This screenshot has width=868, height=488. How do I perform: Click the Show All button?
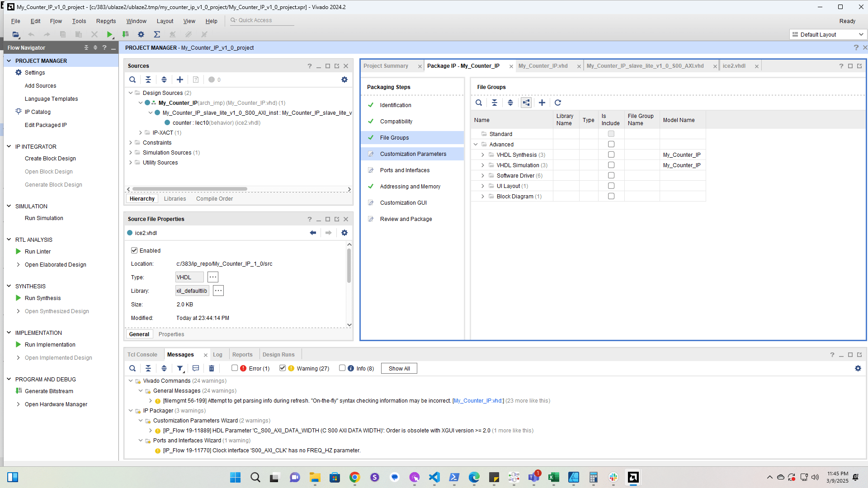pyautogui.click(x=399, y=368)
